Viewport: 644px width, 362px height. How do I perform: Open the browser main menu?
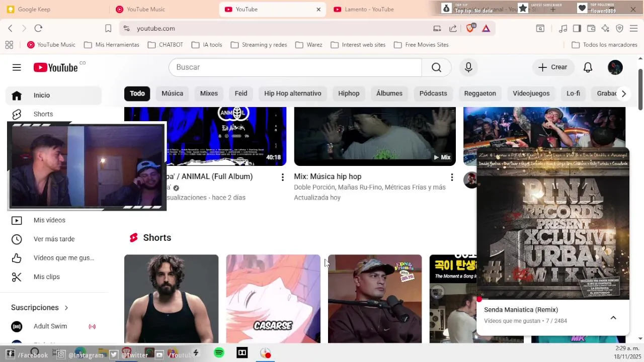point(634,29)
